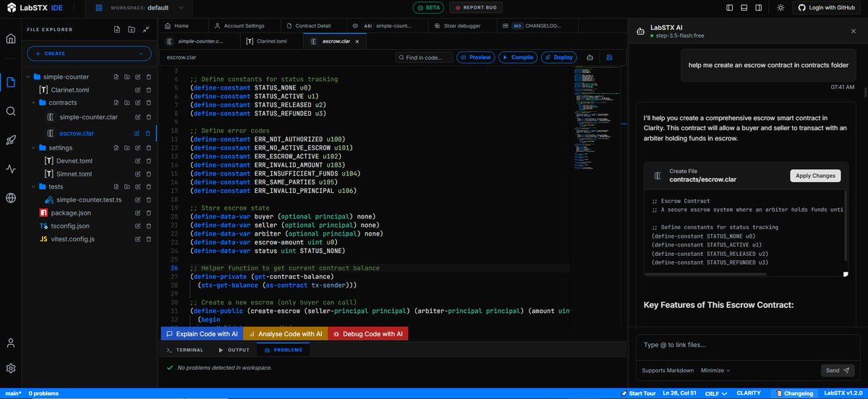Open the rocket Deploy icon in the sidebar
This screenshot has width=868, height=399.
point(11,140)
